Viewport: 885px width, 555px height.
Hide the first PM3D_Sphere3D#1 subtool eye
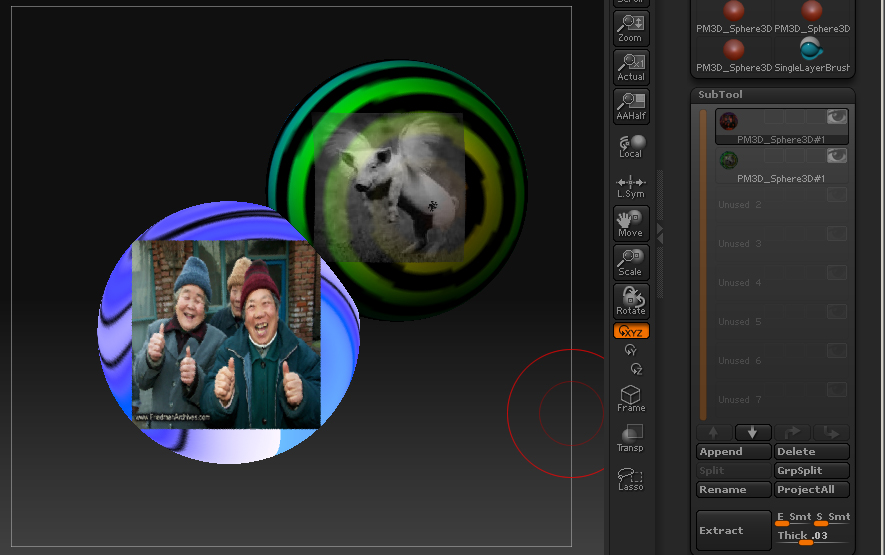click(836, 118)
